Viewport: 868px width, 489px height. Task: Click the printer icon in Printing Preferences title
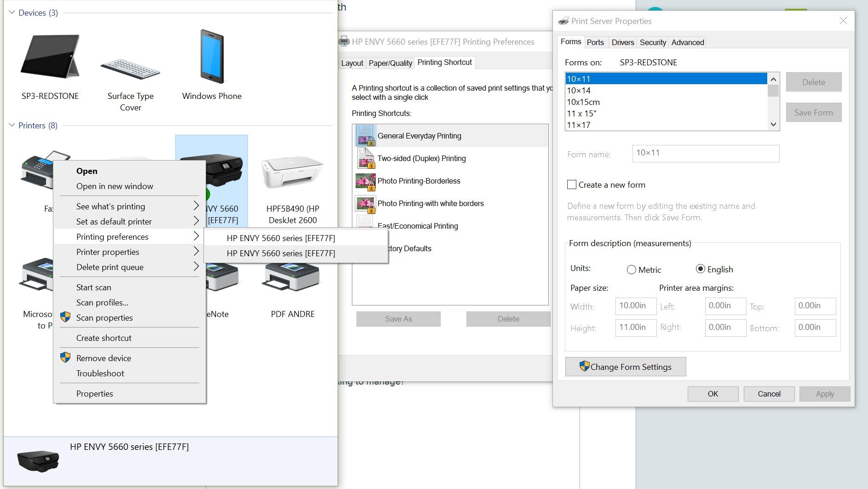344,41
